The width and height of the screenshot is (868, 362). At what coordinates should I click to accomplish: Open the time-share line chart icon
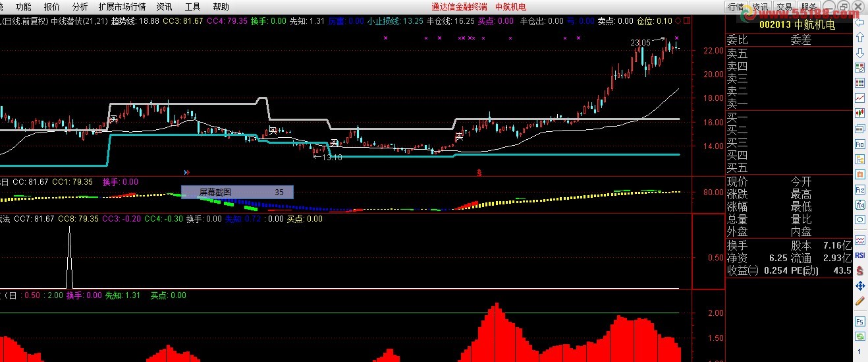coord(859,98)
